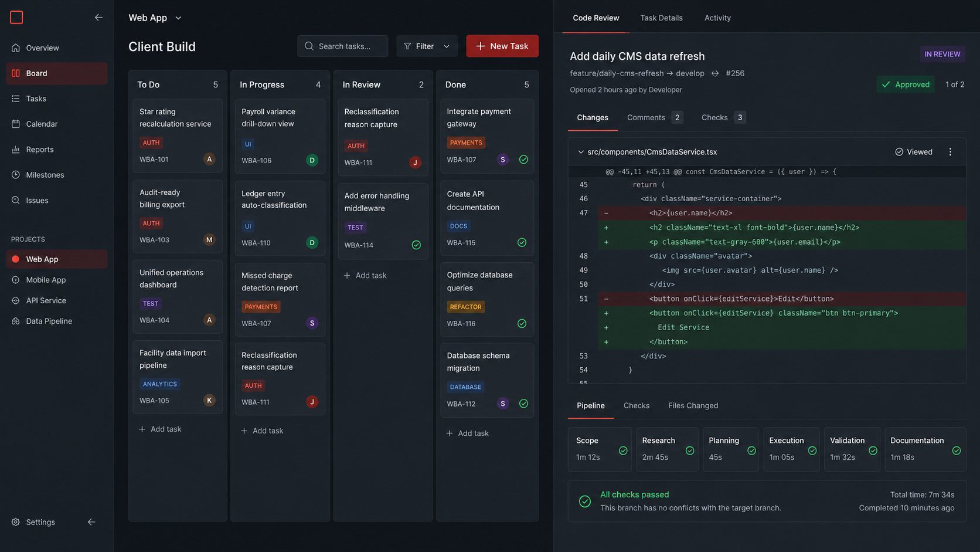Click the Search tasks input field
980x552 pixels.
click(x=343, y=46)
